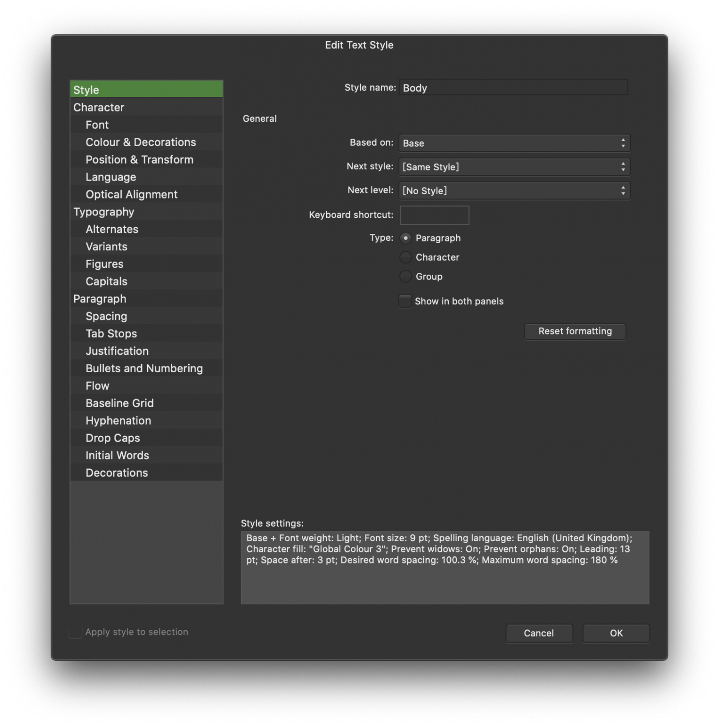Screen dimensions: 719x728
Task: Select the Font settings section
Action: (97, 125)
